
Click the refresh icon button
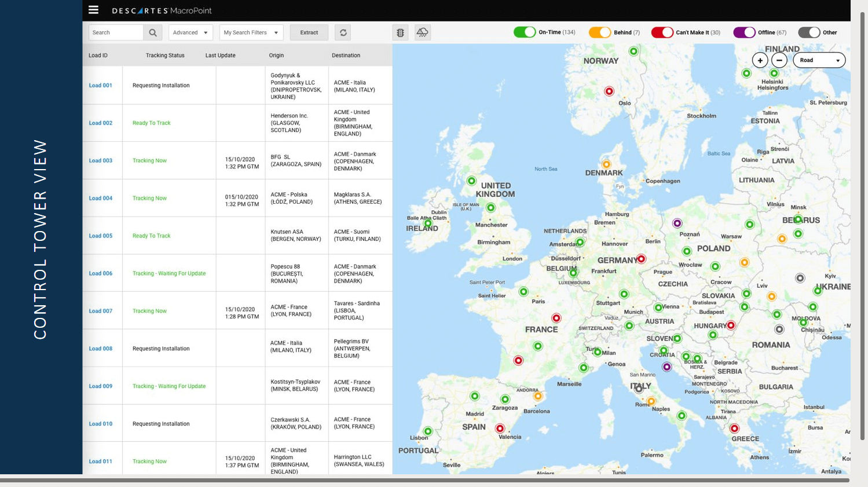point(343,32)
